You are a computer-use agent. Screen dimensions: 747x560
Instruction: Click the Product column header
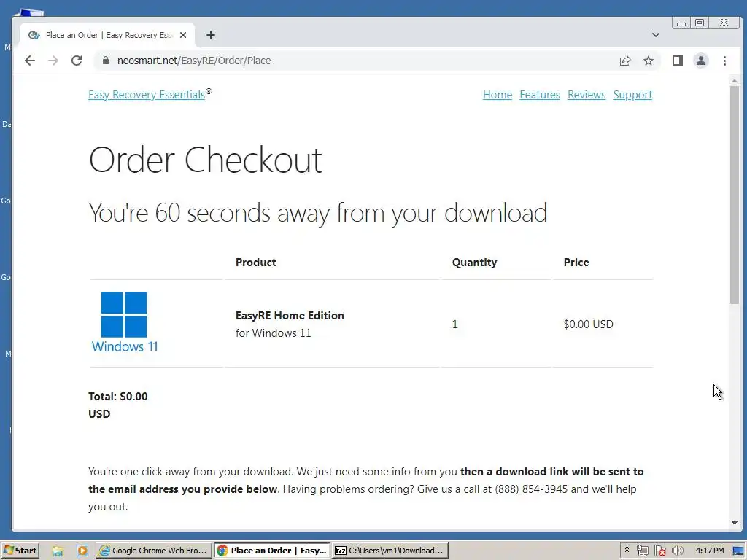pos(256,262)
